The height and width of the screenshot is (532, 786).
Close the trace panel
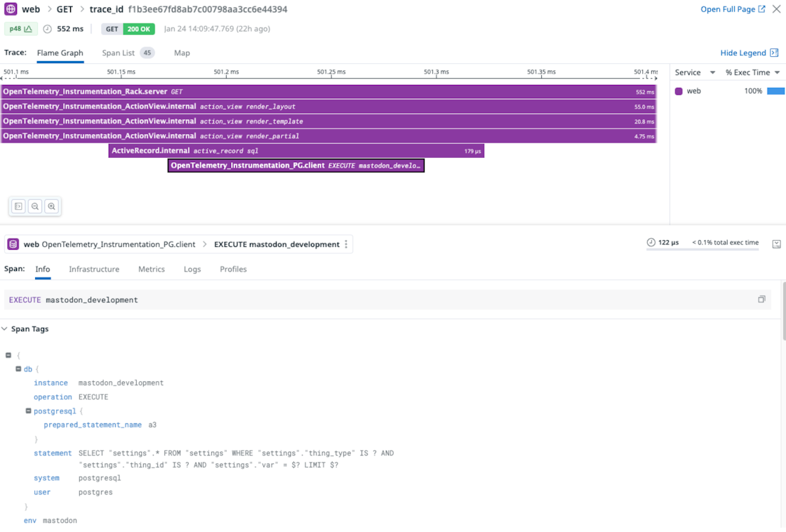(x=776, y=9)
